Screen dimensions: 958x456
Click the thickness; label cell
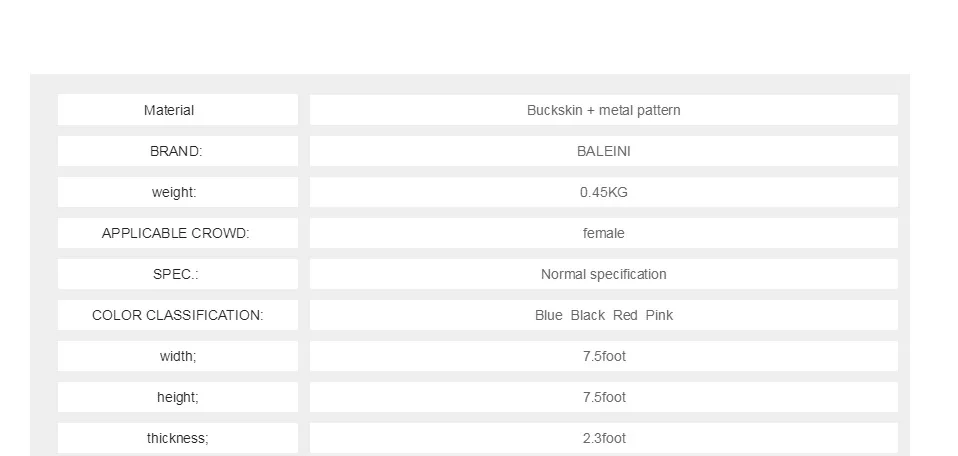pos(178,438)
